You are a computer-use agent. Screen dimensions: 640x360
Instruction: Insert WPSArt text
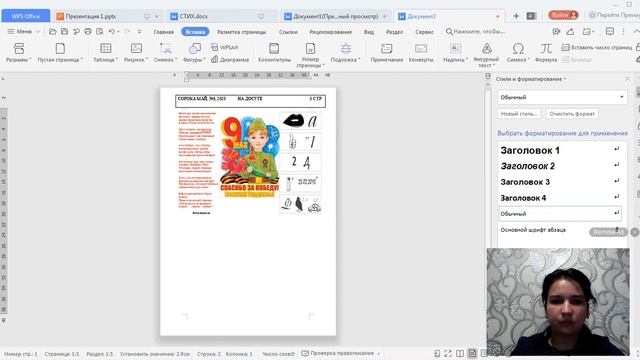click(224, 47)
